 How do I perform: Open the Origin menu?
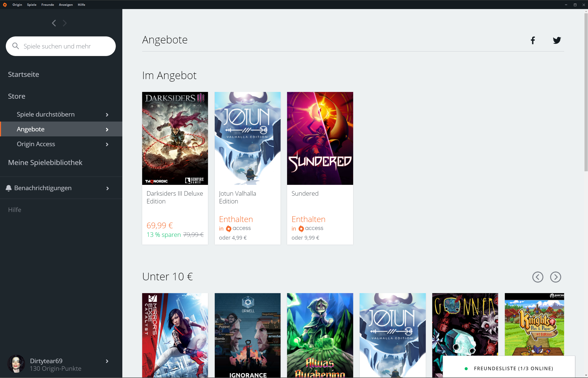coord(17,5)
